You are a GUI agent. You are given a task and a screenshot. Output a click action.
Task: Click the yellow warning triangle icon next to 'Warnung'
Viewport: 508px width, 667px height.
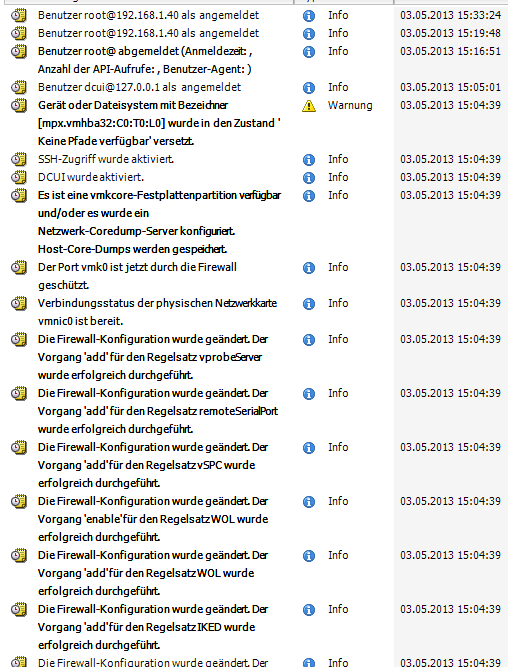[309, 106]
